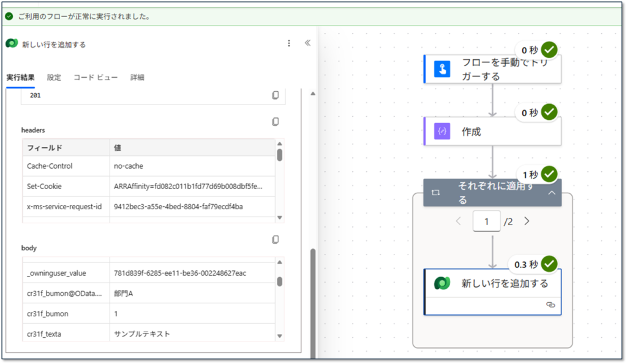Copy the headers section content

click(276, 122)
